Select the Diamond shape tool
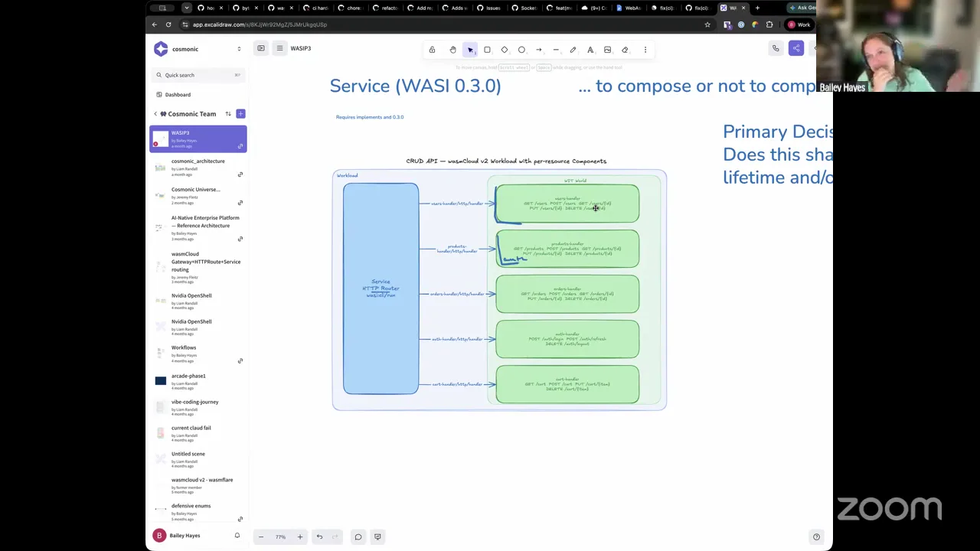Image resolution: width=980 pixels, height=551 pixels. (505, 50)
